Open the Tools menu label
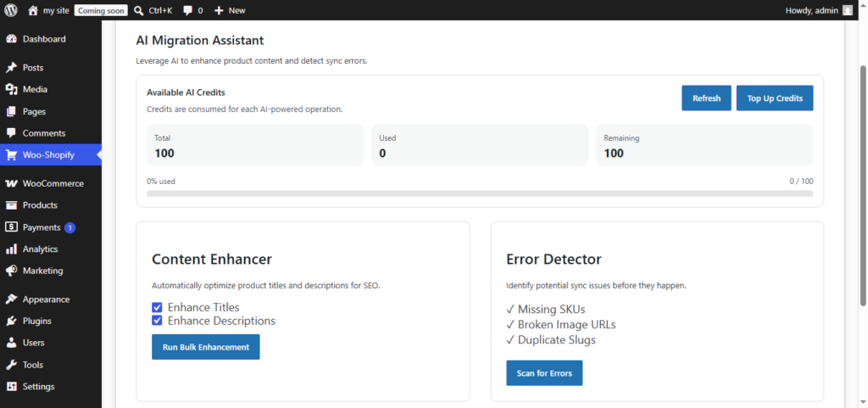The image size is (868, 408). [x=33, y=366]
